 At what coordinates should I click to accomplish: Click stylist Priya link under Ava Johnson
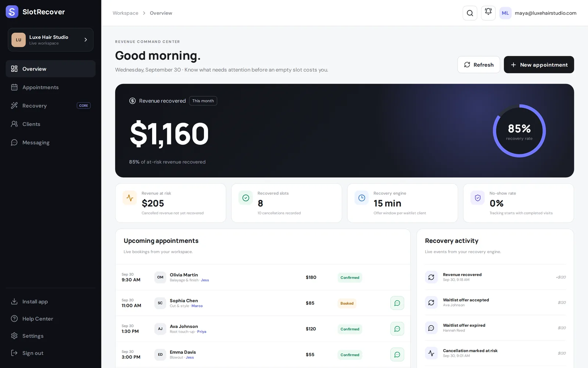pos(201,332)
